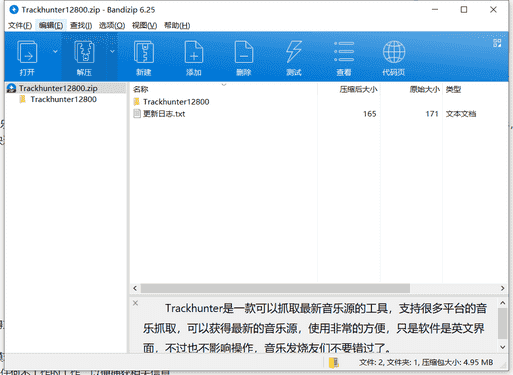Select Trackhunter12800 folder in the tree
The height and width of the screenshot is (375, 513).
point(63,99)
